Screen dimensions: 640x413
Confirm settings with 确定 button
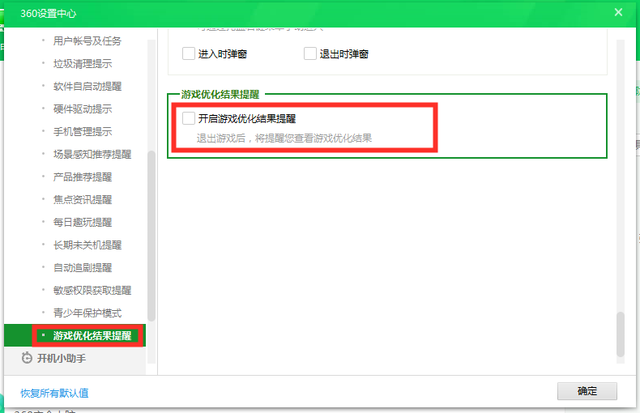point(587,391)
